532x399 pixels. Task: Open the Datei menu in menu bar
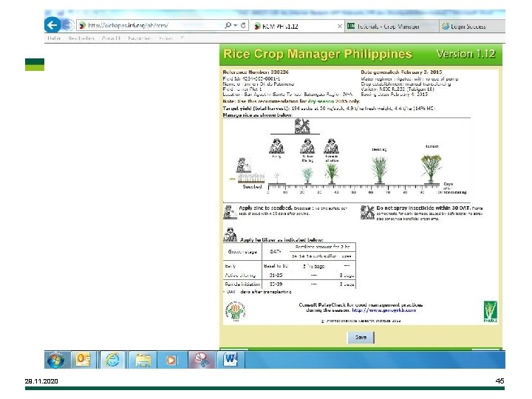click(x=54, y=38)
